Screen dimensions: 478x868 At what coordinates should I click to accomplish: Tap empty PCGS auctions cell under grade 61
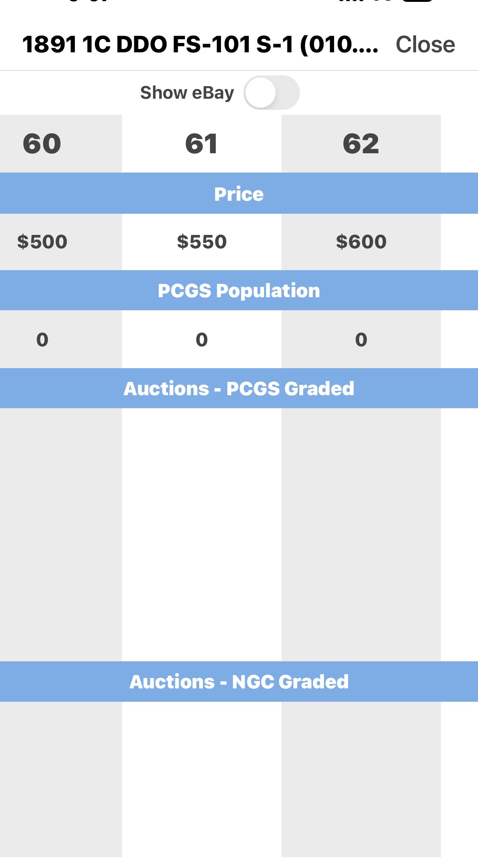pyautogui.click(x=202, y=535)
